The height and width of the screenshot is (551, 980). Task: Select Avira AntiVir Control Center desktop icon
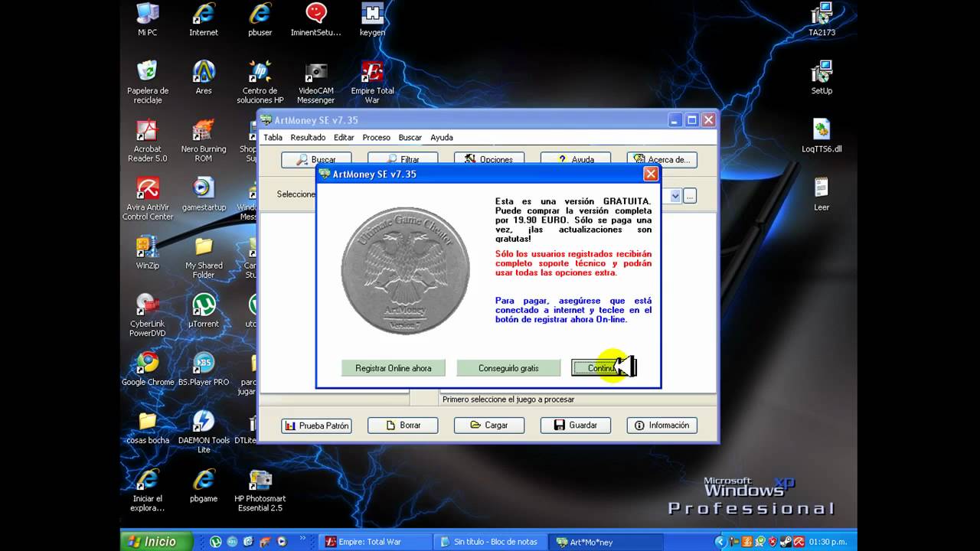147,199
